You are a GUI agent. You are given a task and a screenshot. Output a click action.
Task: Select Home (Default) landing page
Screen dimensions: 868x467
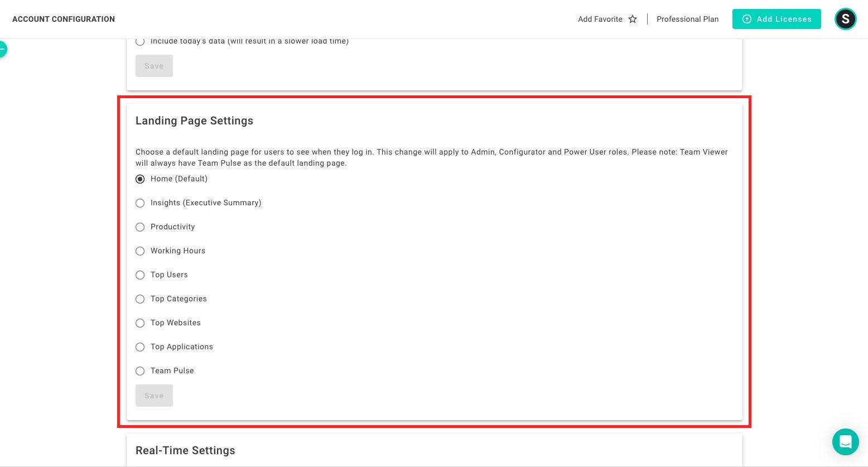click(x=140, y=179)
